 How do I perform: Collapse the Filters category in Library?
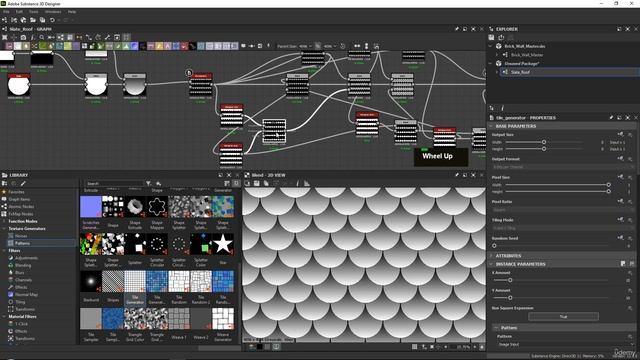(4, 251)
